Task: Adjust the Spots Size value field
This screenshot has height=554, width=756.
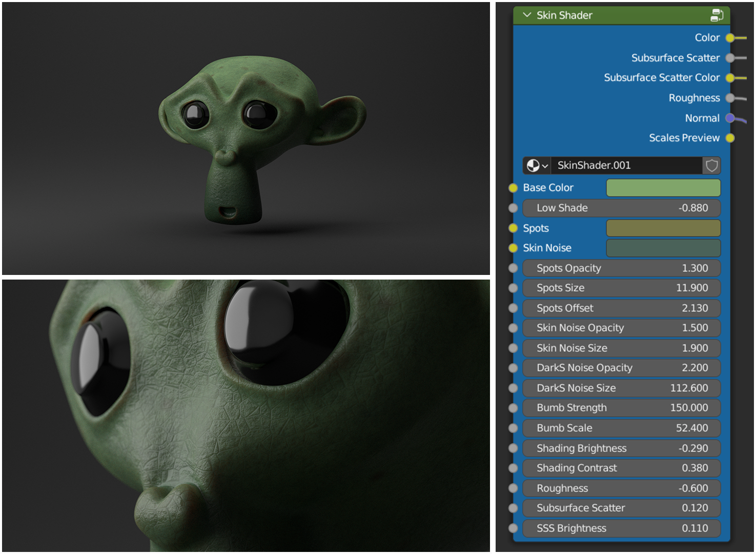Action: click(x=622, y=288)
